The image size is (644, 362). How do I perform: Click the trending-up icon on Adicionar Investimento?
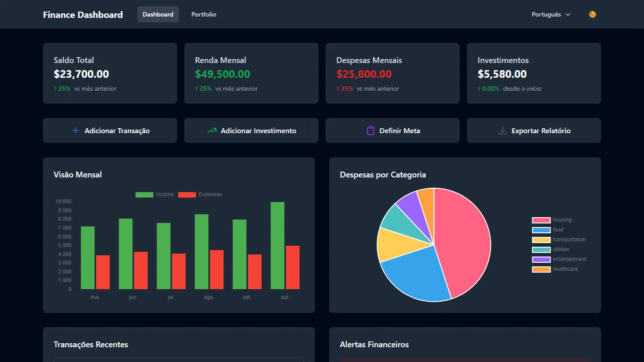point(212,130)
